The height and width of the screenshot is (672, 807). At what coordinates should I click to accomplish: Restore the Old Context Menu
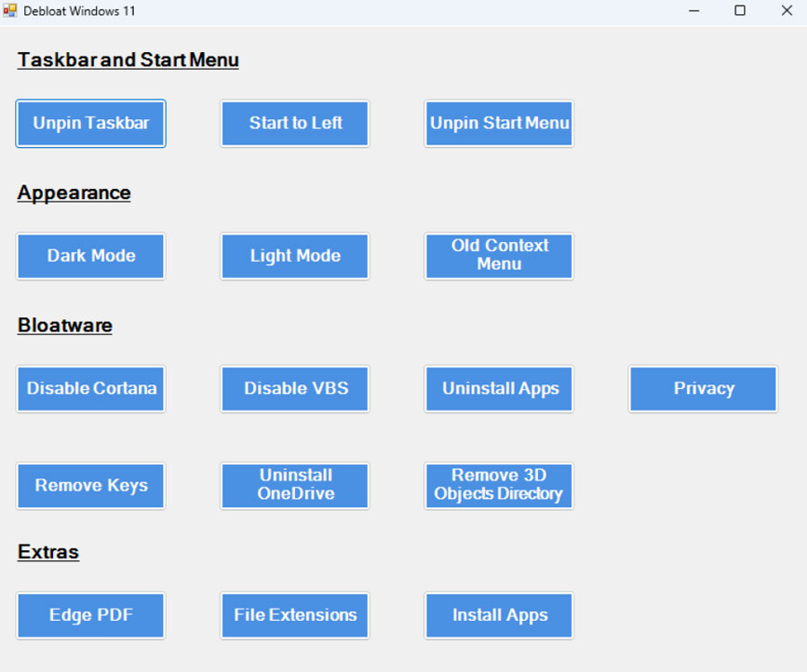click(x=499, y=256)
